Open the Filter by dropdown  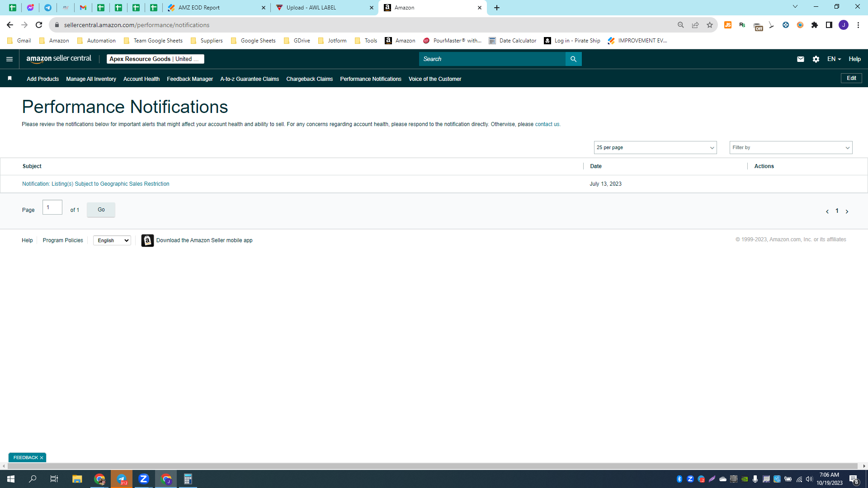(x=791, y=148)
